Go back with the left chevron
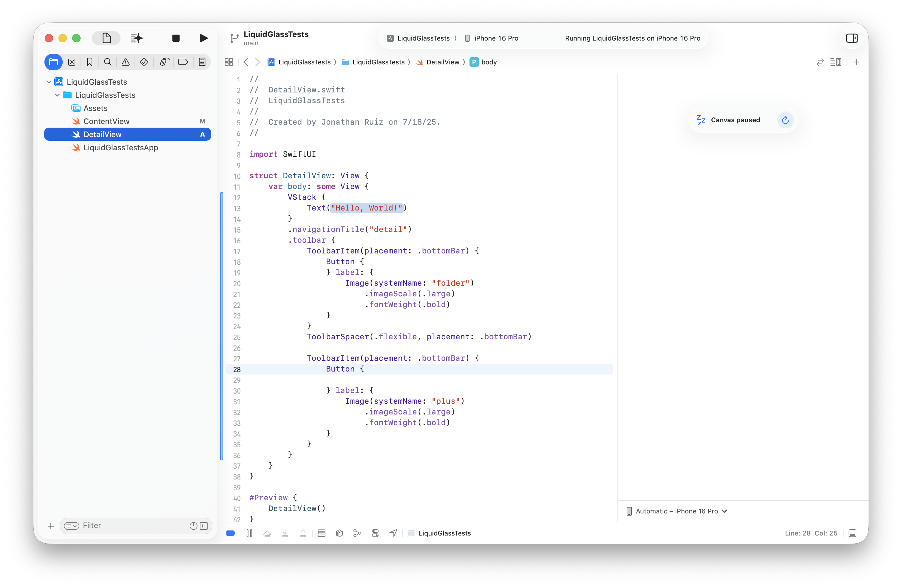Image resolution: width=902 pixels, height=588 pixels. tap(246, 62)
